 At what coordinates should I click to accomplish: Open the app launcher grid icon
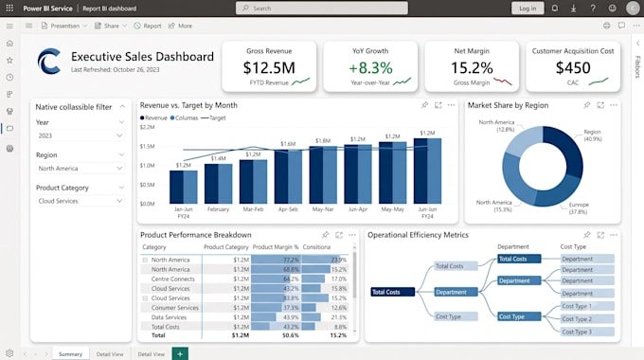coord(9,8)
